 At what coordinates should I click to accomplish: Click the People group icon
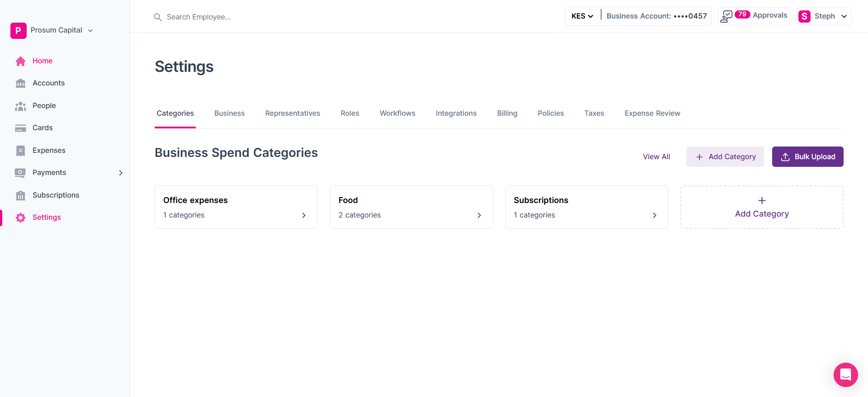(20, 106)
